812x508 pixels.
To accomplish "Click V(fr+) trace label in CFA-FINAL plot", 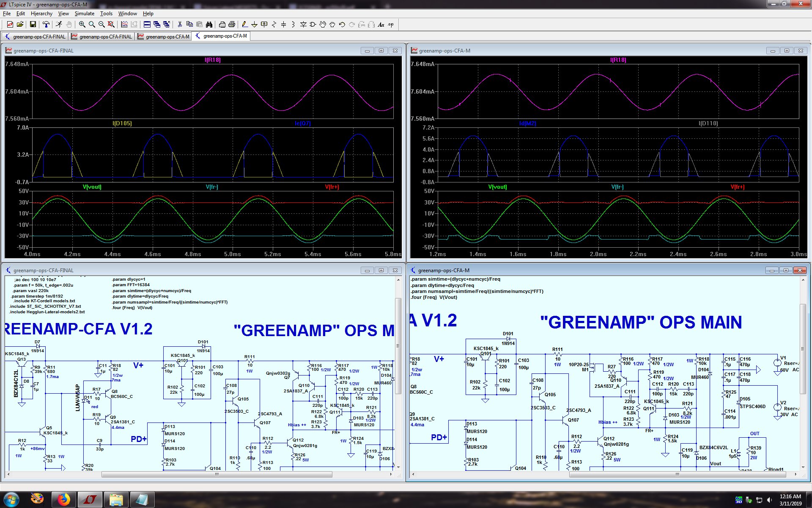I will click(x=332, y=187).
